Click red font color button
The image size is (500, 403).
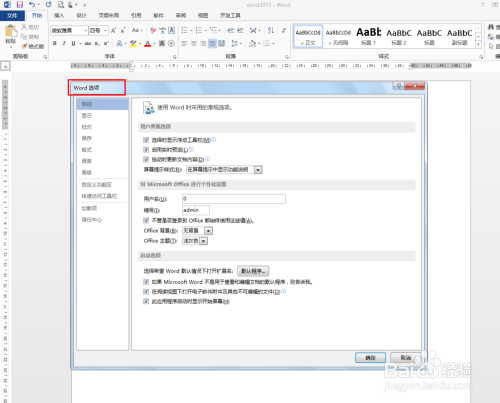[148, 44]
